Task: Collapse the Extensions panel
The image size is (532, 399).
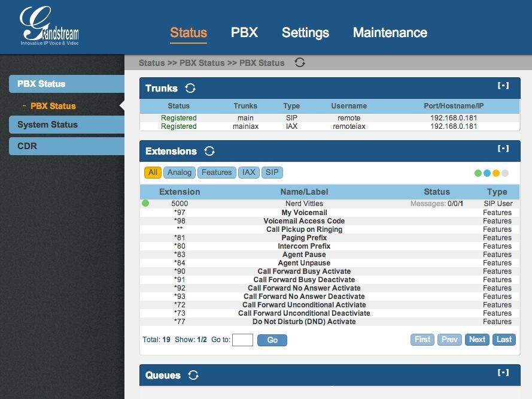Action: (503, 149)
